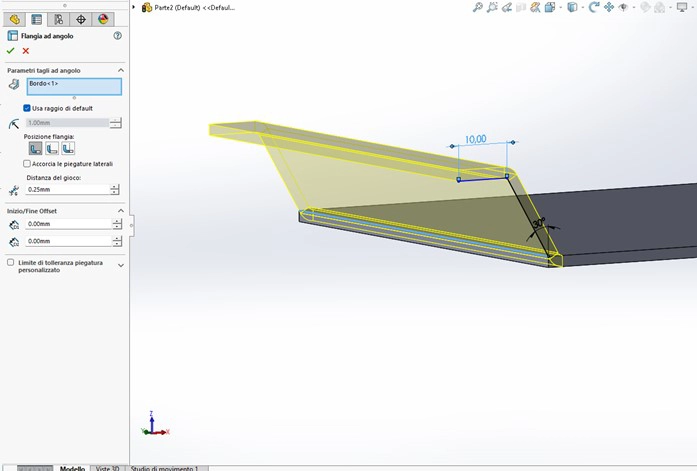Uncheck Usa raggio di default
Viewport: 697px width, 471px height.
tap(27, 108)
